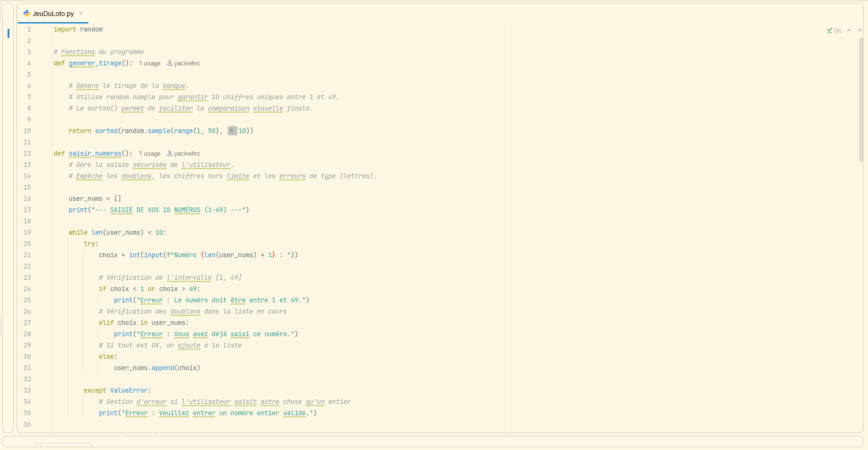Click 'choix = int(input(' assignment on line 21
The width and height of the screenshot is (868, 450).
tap(198, 255)
